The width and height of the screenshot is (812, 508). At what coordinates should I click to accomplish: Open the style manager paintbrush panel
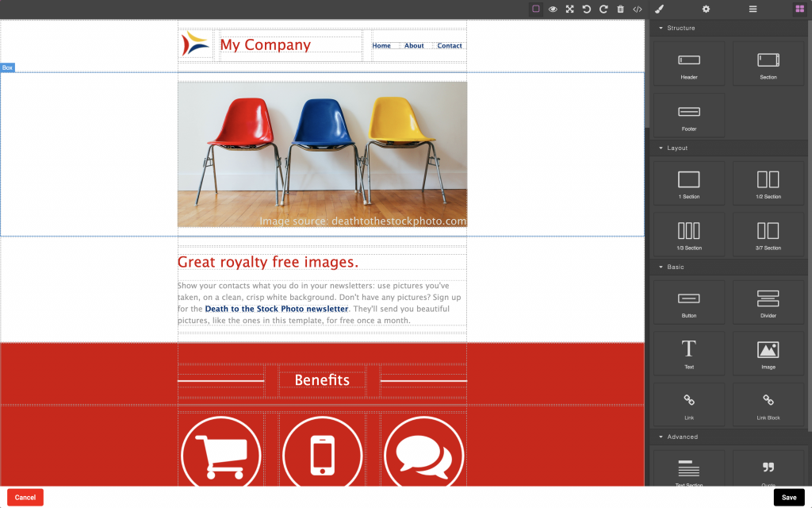coord(659,9)
